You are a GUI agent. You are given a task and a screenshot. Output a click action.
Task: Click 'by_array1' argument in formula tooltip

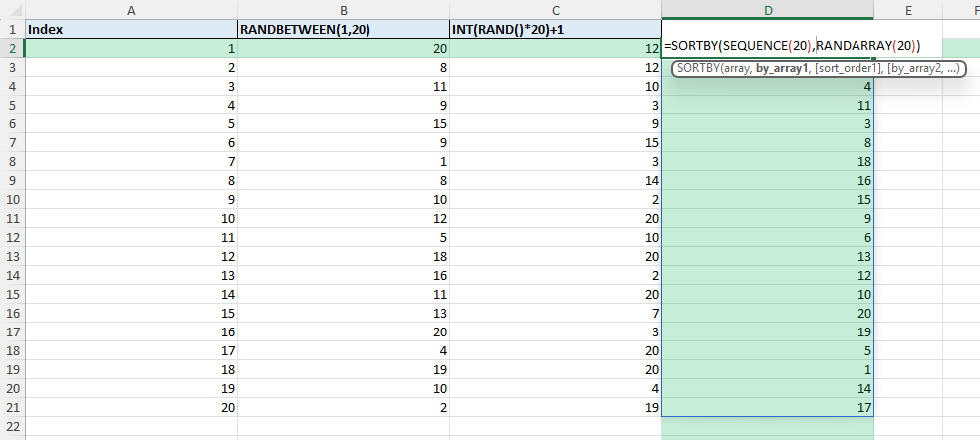click(x=783, y=69)
